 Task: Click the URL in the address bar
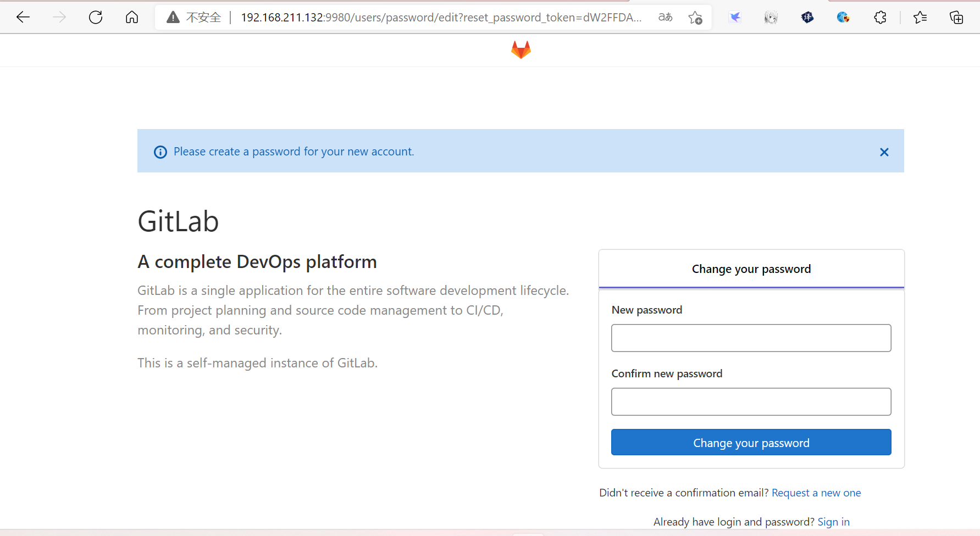pyautogui.click(x=441, y=18)
